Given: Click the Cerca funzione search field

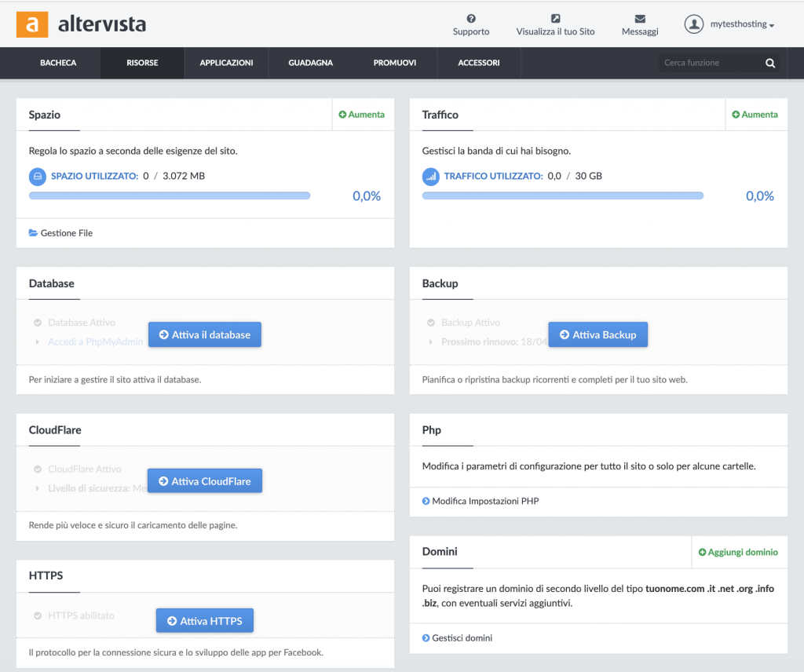Looking at the screenshot, I should (711, 63).
